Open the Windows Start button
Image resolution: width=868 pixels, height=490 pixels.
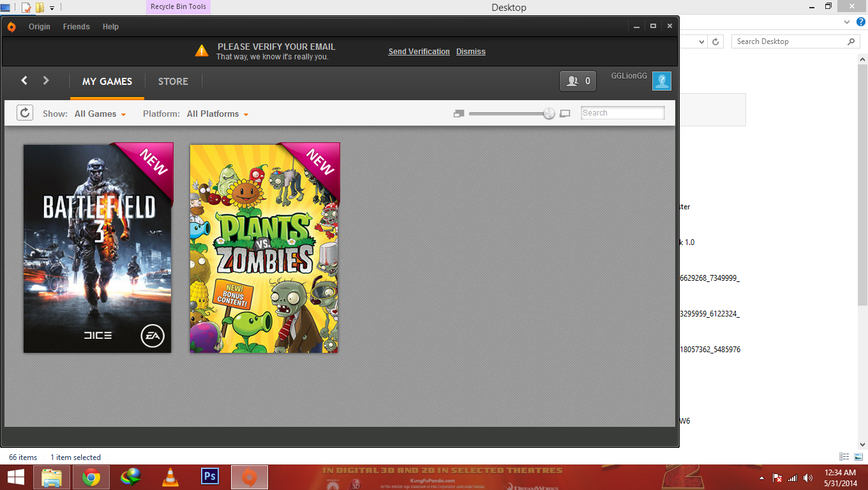pyautogui.click(x=16, y=477)
